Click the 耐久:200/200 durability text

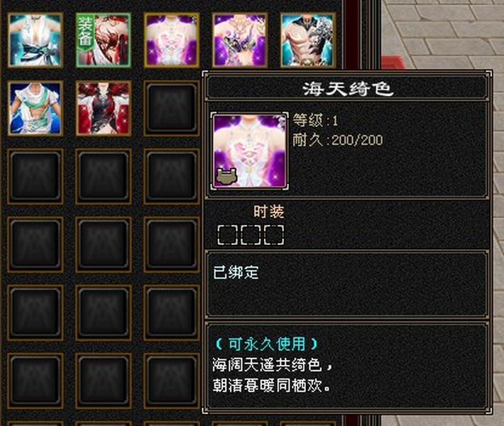(337, 140)
